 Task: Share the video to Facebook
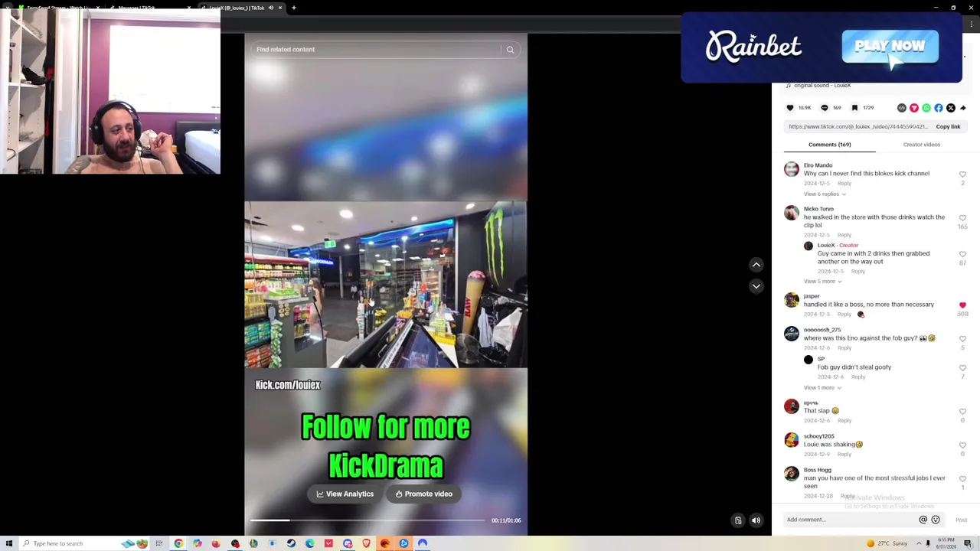point(939,108)
